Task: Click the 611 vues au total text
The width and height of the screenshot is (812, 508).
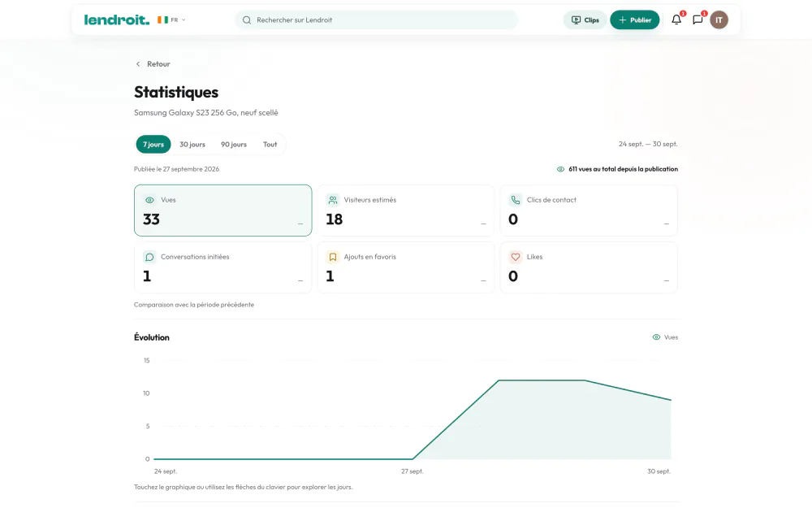Action: 623,169
